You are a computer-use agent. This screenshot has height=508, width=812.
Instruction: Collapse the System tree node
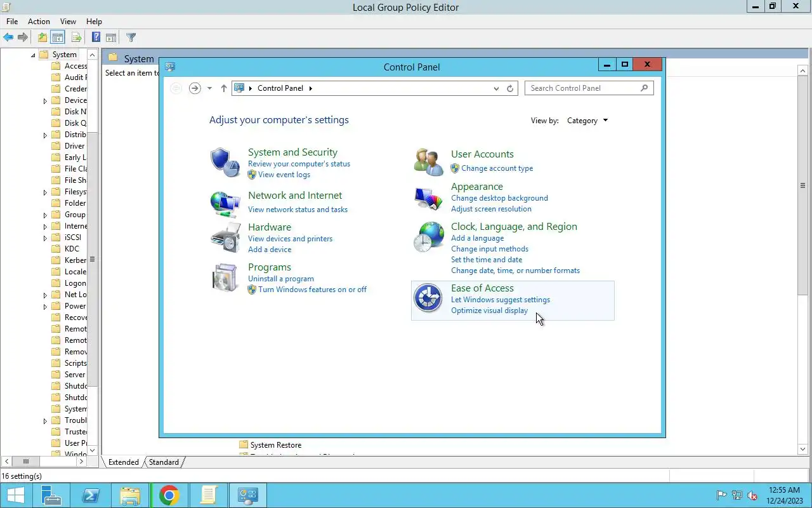click(33, 55)
